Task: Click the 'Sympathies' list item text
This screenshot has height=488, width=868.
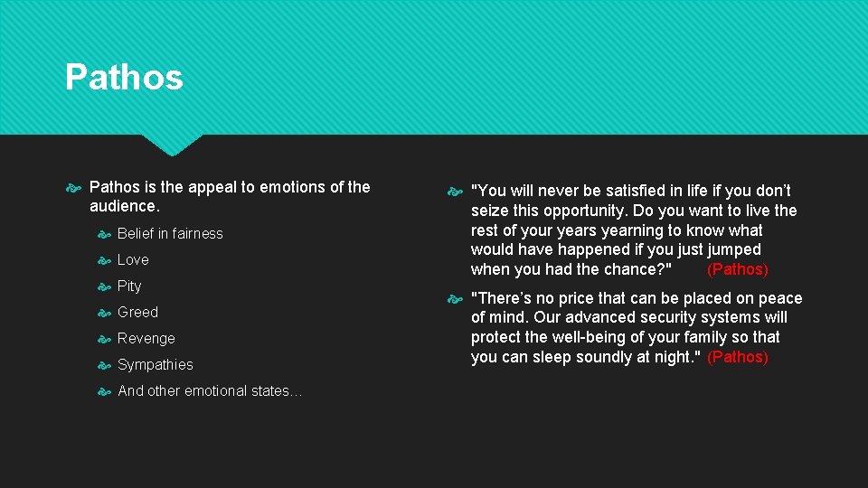Action: (x=155, y=364)
